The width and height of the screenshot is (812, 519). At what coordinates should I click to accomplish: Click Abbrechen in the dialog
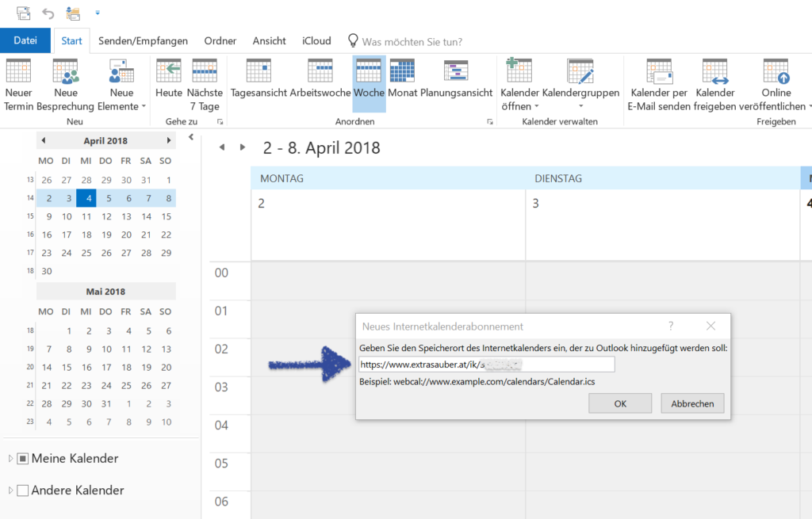point(692,403)
